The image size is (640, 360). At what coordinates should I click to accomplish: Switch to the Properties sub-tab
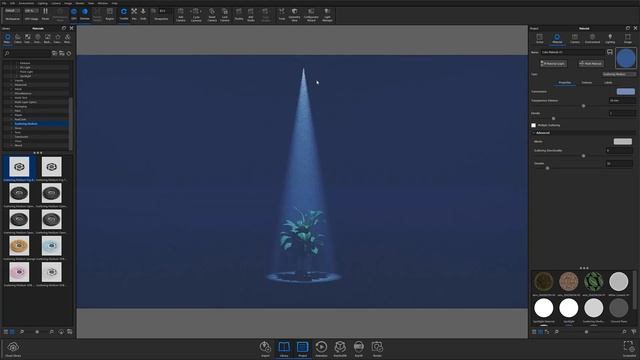pos(565,82)
